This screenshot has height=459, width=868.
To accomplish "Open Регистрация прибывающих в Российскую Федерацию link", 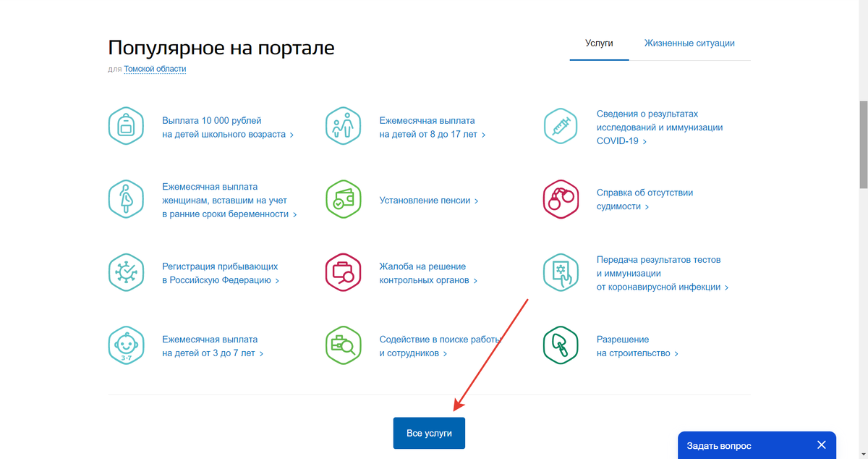I will [221, 274].
